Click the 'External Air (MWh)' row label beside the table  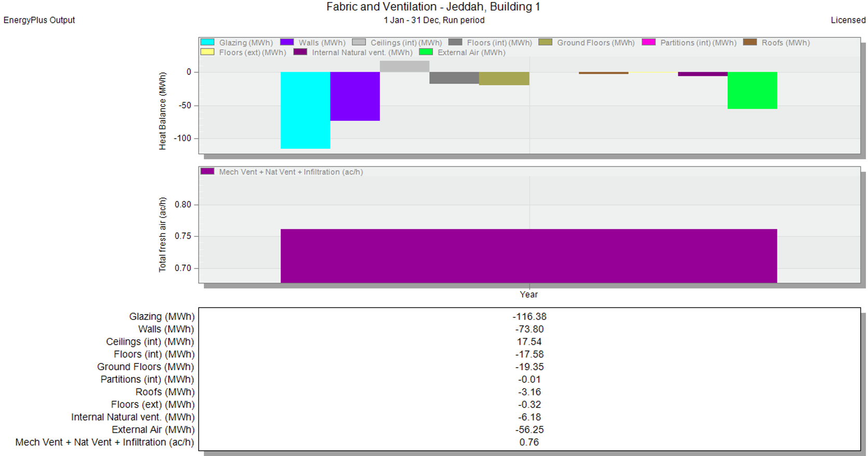[x=153, y=429]
